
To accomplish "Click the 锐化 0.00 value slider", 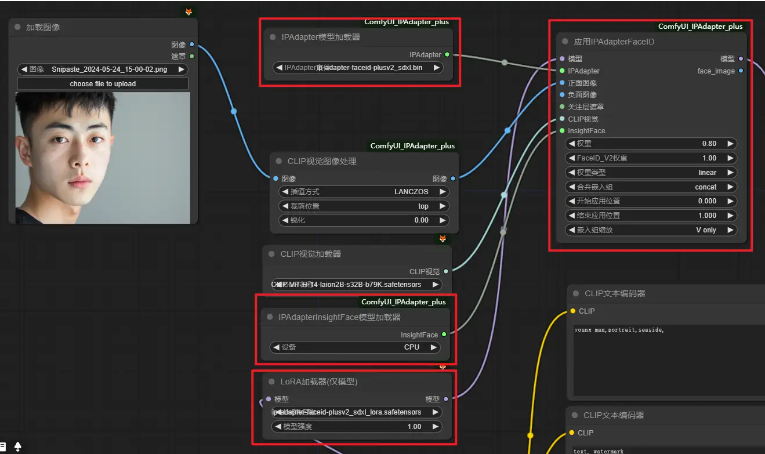I will [x=363, y=220].
